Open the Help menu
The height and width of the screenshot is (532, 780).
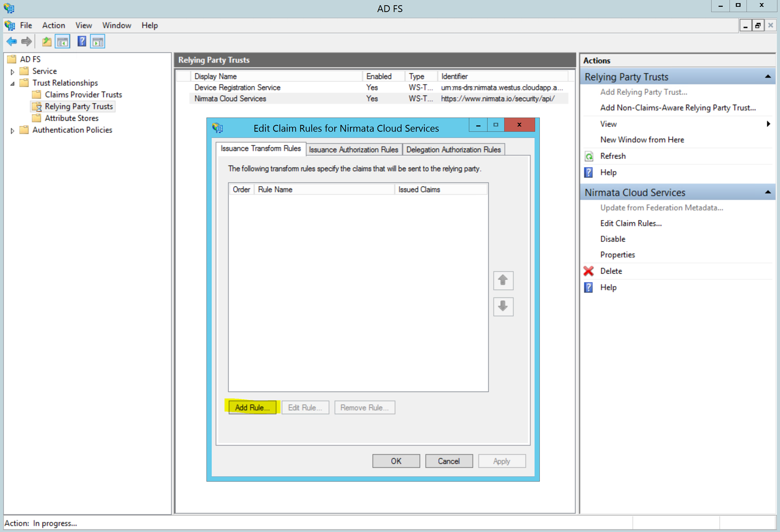pos(149,26)
